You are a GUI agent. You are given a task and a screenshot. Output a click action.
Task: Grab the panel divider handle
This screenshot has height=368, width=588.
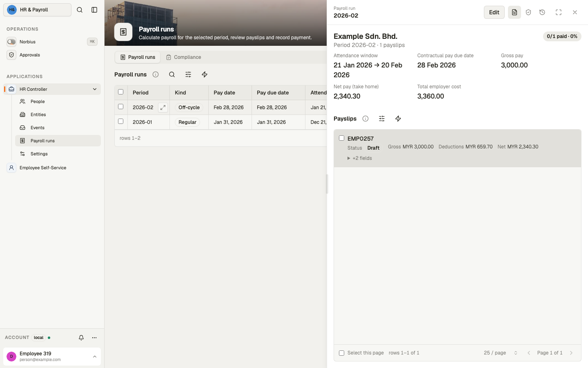click(x=327, y=184)
